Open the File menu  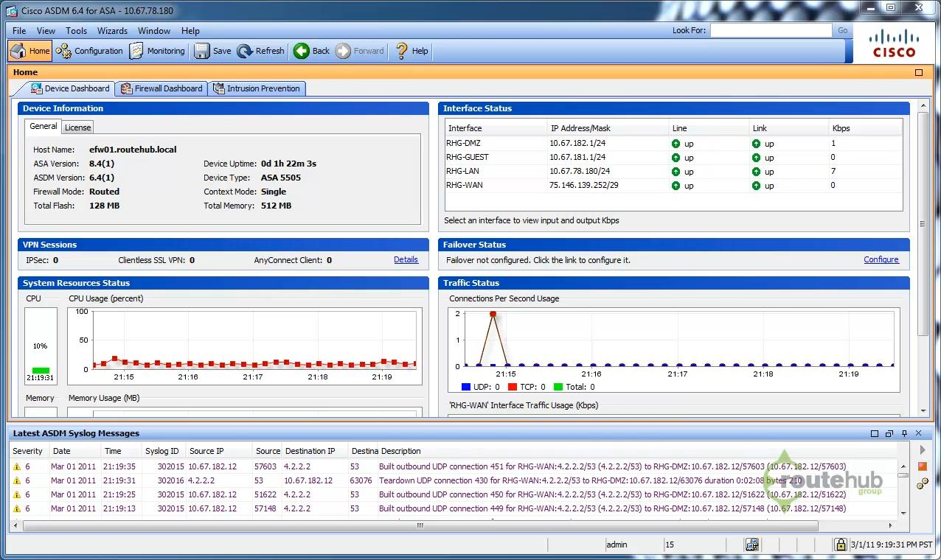pos(19,31)
